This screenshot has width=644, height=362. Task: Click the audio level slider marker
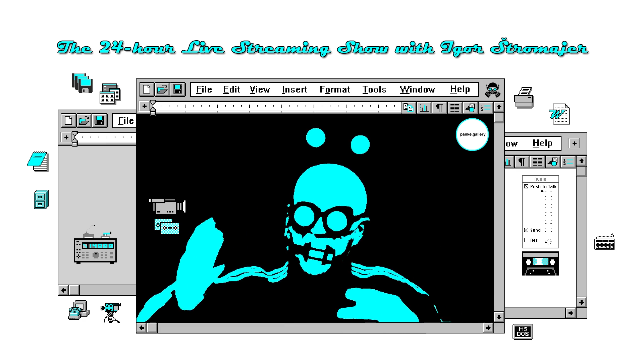click(542, 191)
